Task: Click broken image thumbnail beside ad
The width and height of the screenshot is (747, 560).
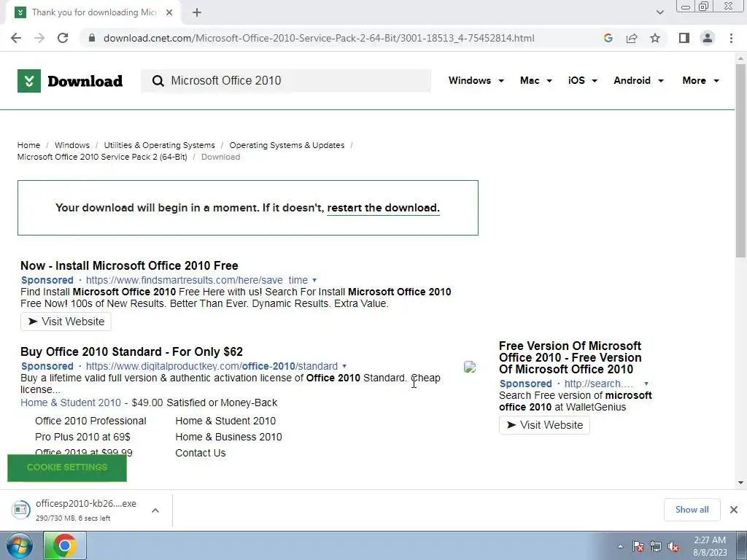Action: (x=470, y=367)
